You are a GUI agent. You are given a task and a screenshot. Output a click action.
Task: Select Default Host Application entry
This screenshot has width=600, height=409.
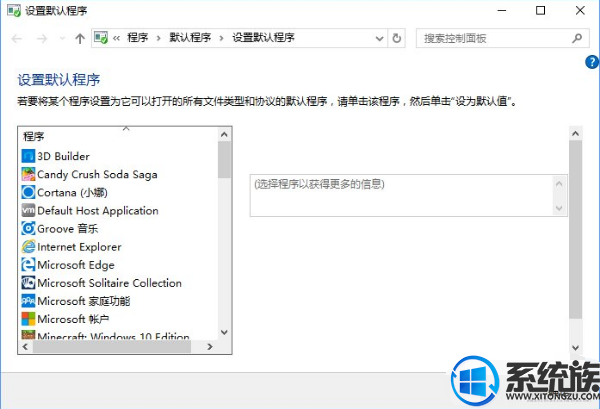point(98,210)
